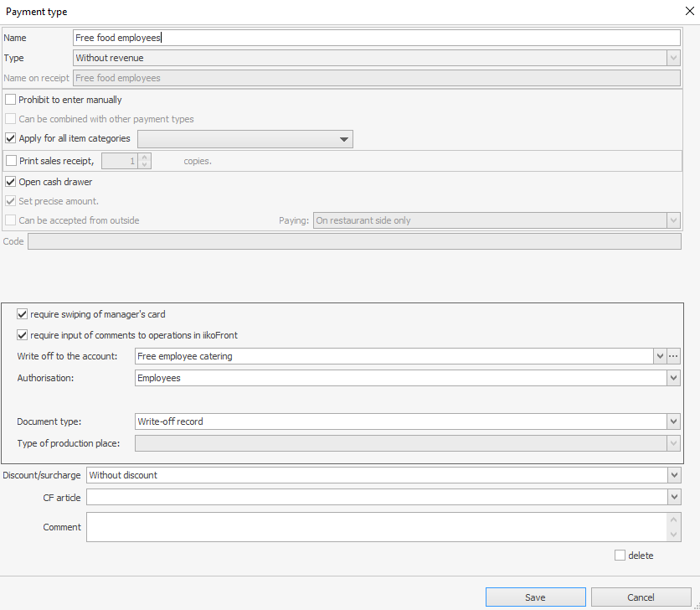
Task: Uncheck Apply for all item categories
Action: coord(11,138)
